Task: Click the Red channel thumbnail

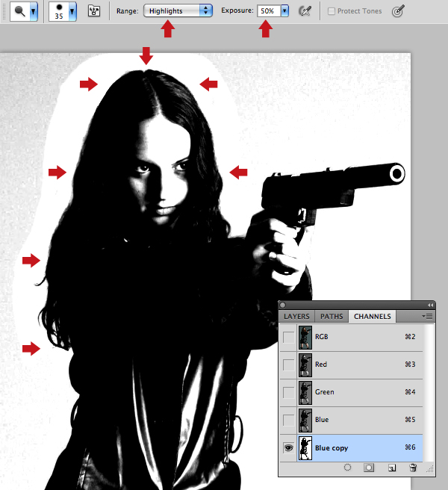Action: 305,365
